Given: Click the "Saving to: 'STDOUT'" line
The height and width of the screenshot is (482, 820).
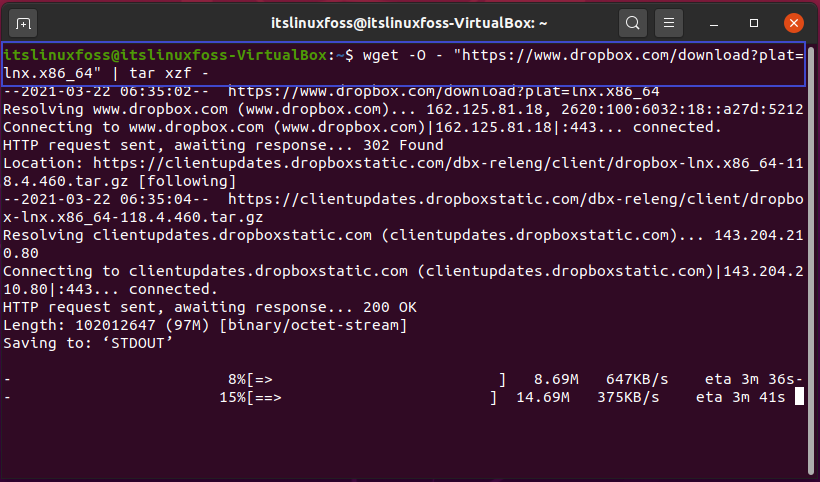Looking at the screenshot, I should point(88,343).
